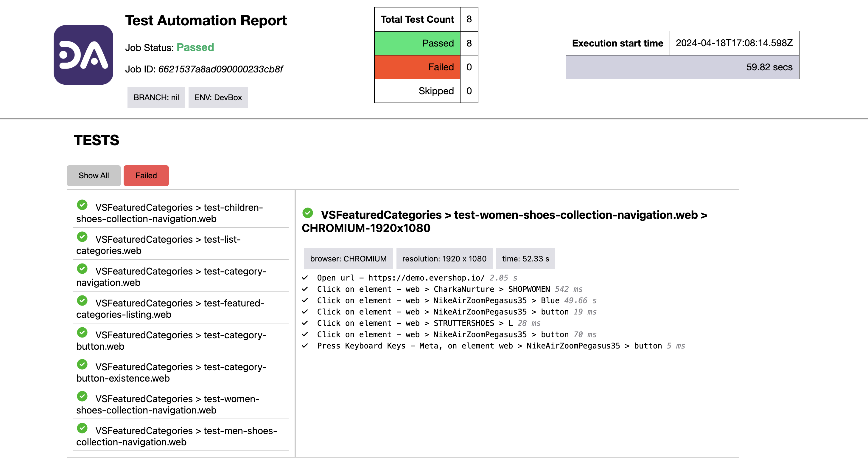Click checkmark beside Open url step
Screen dimensions: 868x474
[305, 278]
